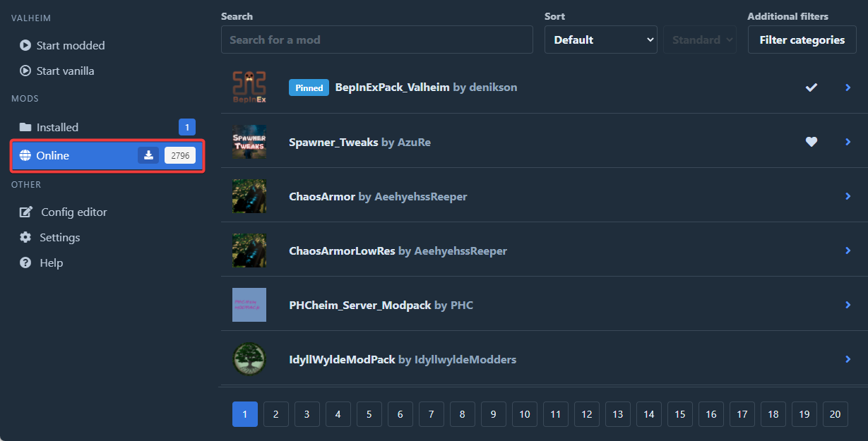868x441 pixels.
Task: Go to page 5 of results
Action: 369,414
